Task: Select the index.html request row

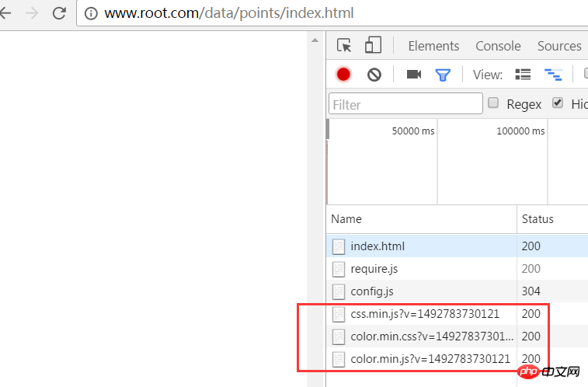Action: coord(458,246)
